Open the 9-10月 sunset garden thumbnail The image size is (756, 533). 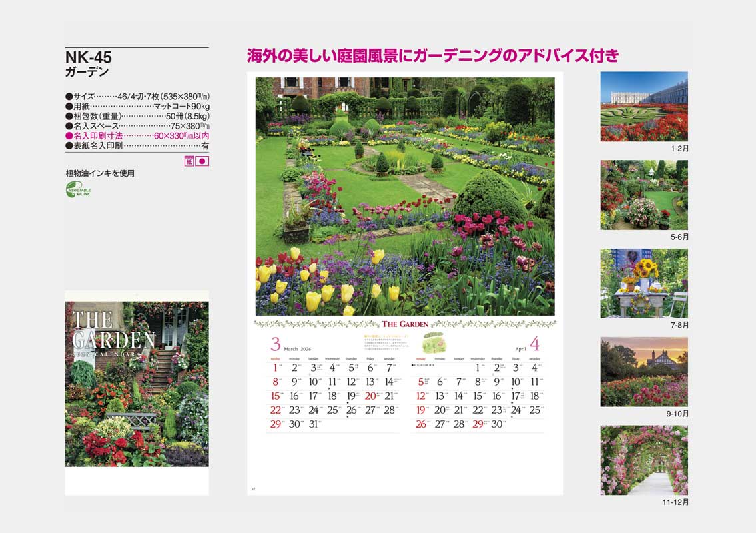click(x=644, y=372)
